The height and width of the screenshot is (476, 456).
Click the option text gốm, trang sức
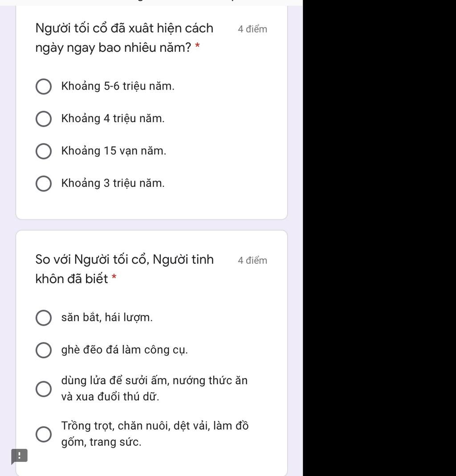[x=102, y=442]
